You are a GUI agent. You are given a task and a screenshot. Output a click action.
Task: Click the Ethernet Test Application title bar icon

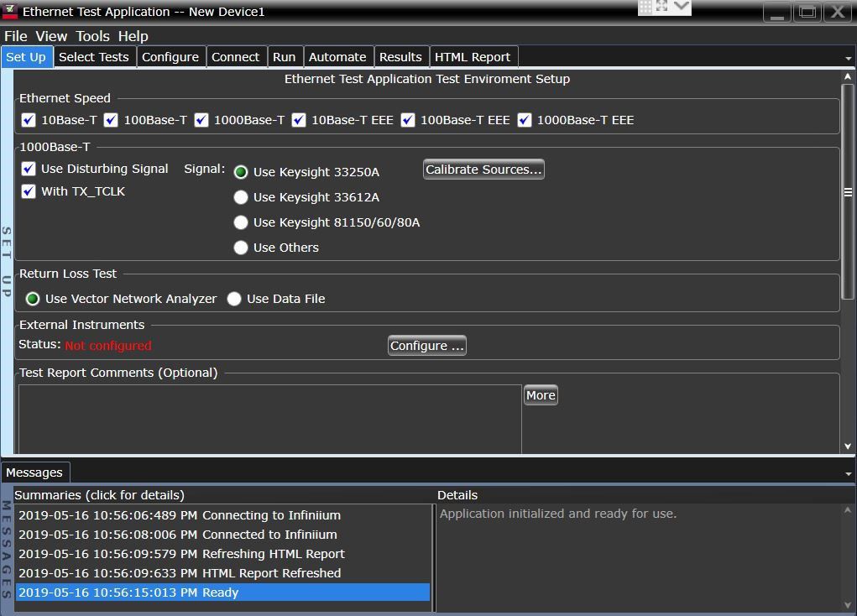pyautogui.click(x=10, y=12)
